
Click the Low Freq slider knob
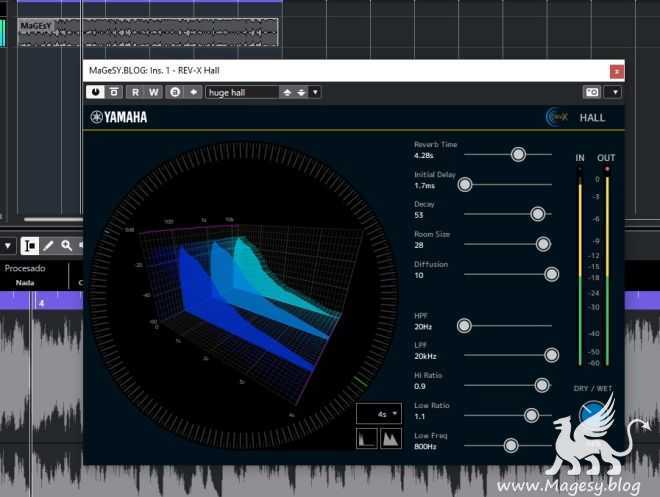[511, 445]
